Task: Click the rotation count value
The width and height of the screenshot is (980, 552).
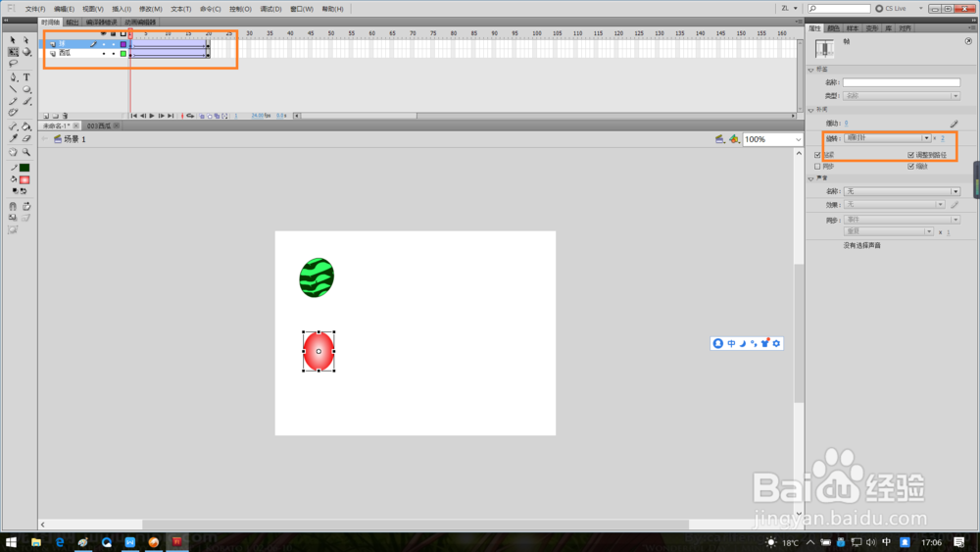Action: [x=943, y=139]
